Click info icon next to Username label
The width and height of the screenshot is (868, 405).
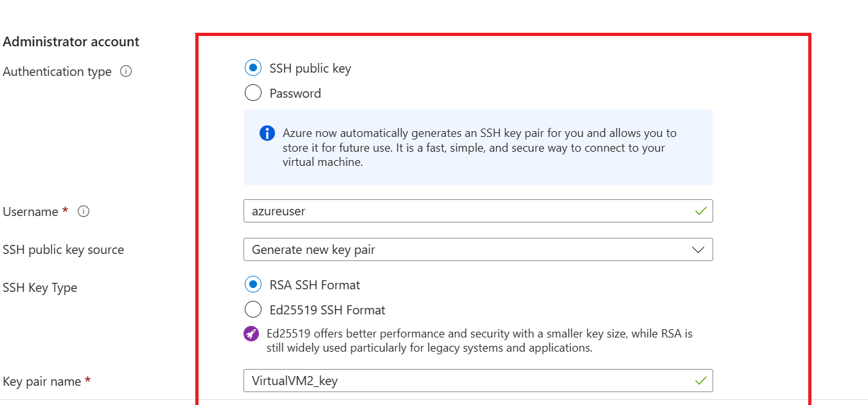84,212
